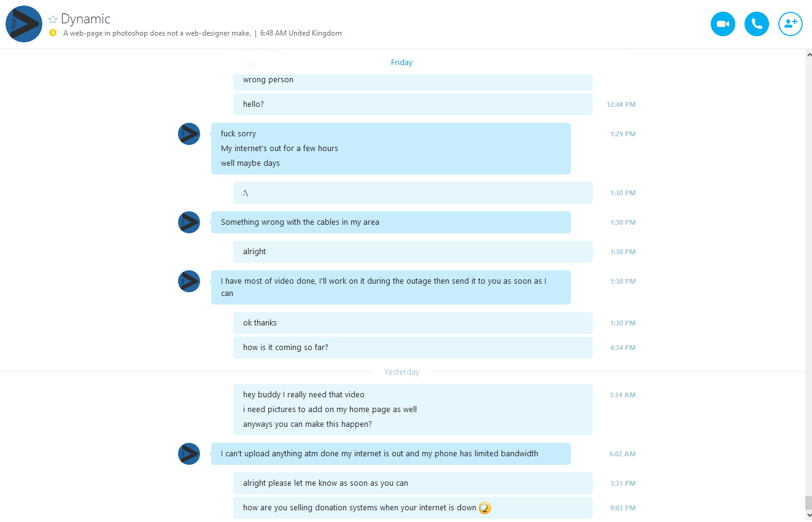The width and height of the screenshot is (812, 522).
Task: Click the Friday date header
Action: point(401,63)
